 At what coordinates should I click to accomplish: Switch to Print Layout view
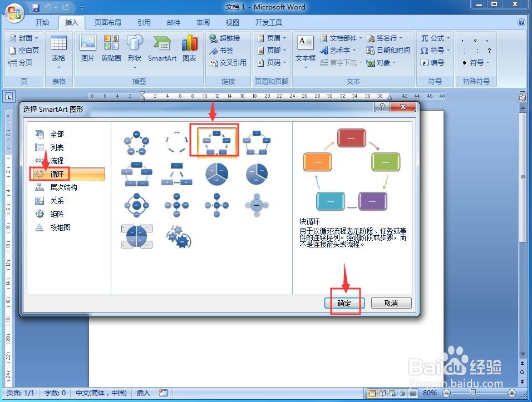[x=372, y=393]
